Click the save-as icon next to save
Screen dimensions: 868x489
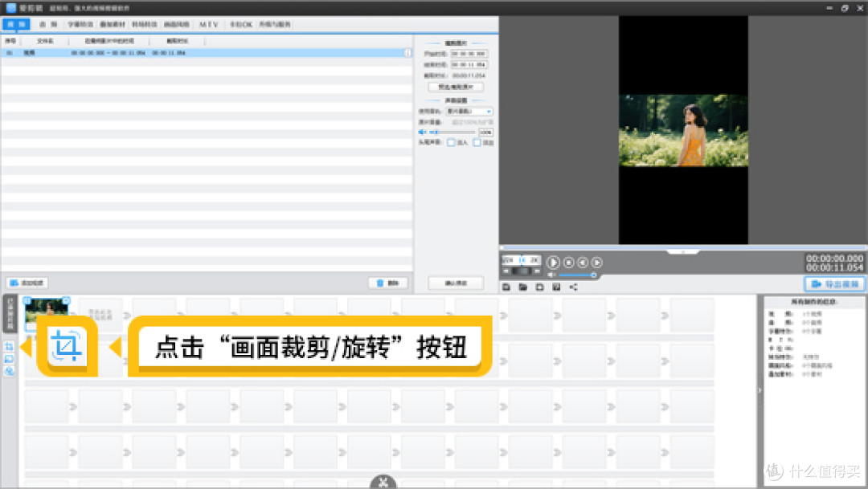(x=556, y=287)
